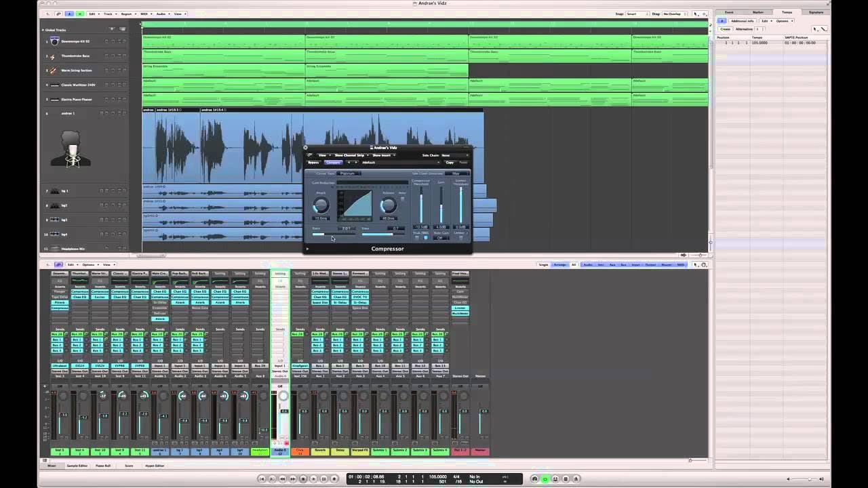Click the Ratio slider in Compressor
The height and width of the screenshot is (488, 868).
click(x=334, y=234)
